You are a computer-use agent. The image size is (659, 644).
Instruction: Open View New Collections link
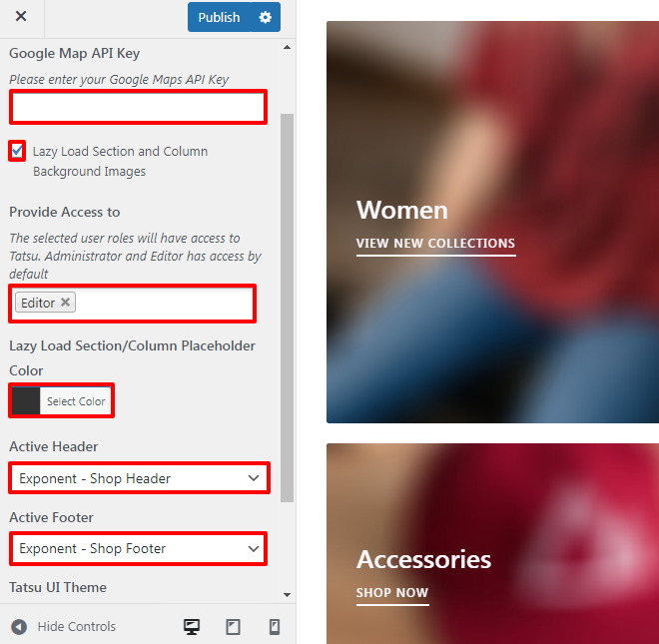[435, 244]
